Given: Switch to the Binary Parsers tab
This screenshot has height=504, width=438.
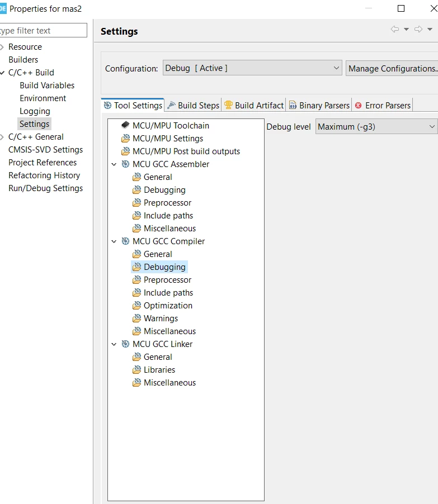Looking at the screenshot, I should (x=319, y=105).
